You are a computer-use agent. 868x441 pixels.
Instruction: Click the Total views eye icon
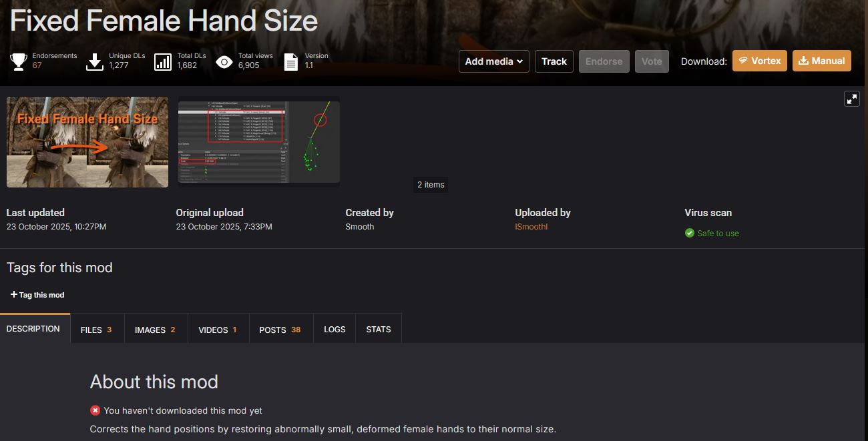pos(224,62)
